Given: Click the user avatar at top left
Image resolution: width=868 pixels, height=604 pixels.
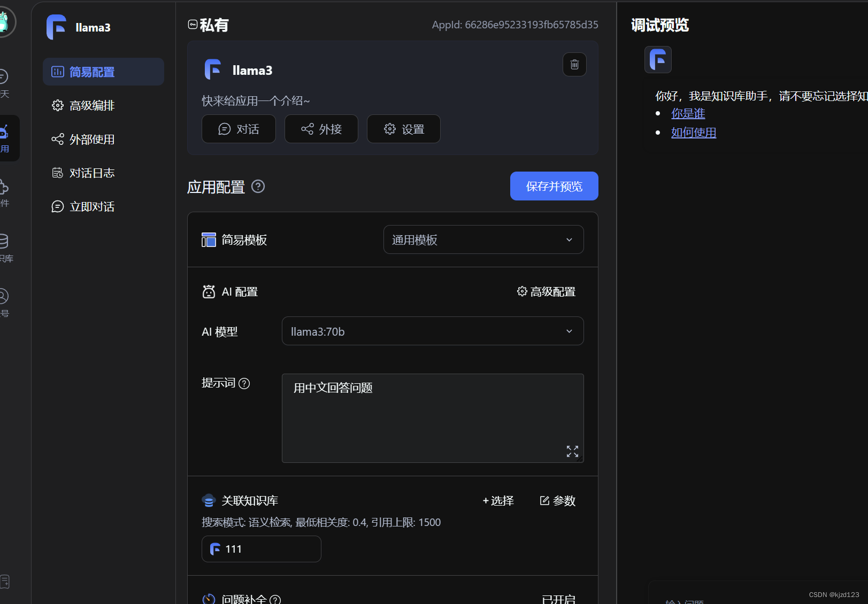Looking at the screenshot, I should tap(4, 22).
